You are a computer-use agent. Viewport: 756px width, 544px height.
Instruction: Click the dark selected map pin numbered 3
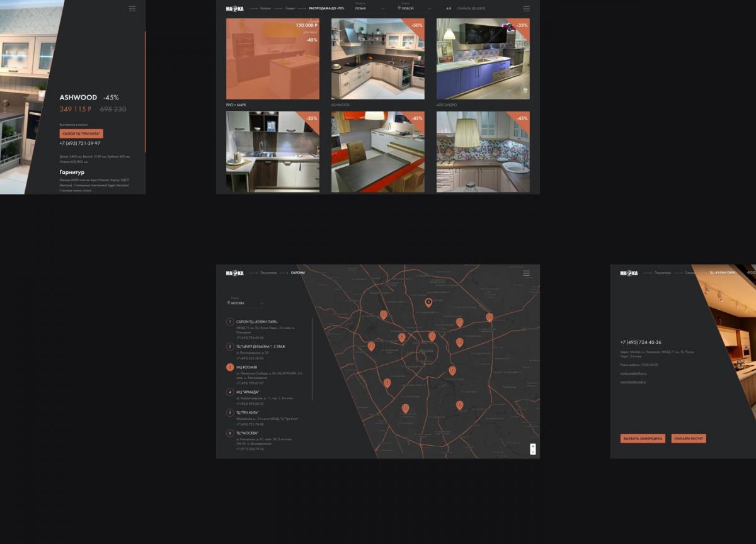coord(428,303)
